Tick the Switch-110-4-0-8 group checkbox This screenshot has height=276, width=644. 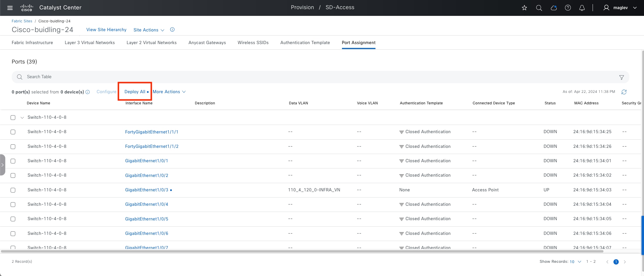point(13,118)
